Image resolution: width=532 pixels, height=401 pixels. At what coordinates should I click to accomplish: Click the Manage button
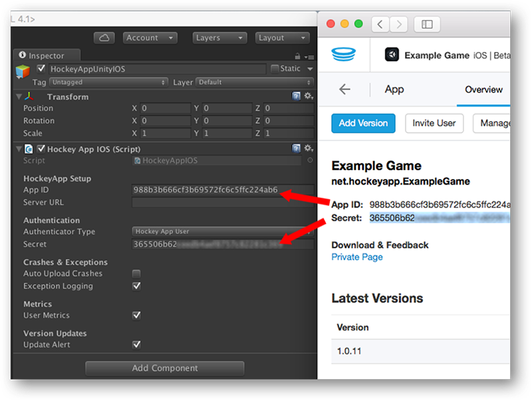[491, 123]
